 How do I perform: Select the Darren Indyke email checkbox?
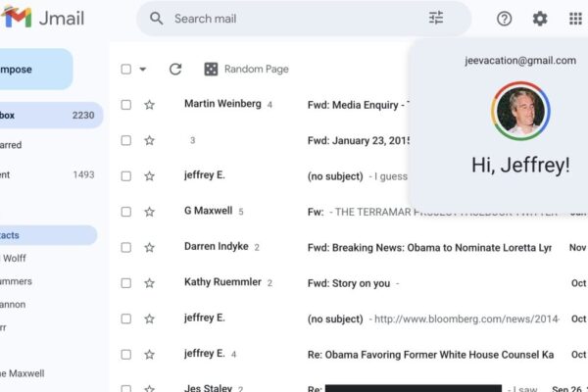click(125, 247)
